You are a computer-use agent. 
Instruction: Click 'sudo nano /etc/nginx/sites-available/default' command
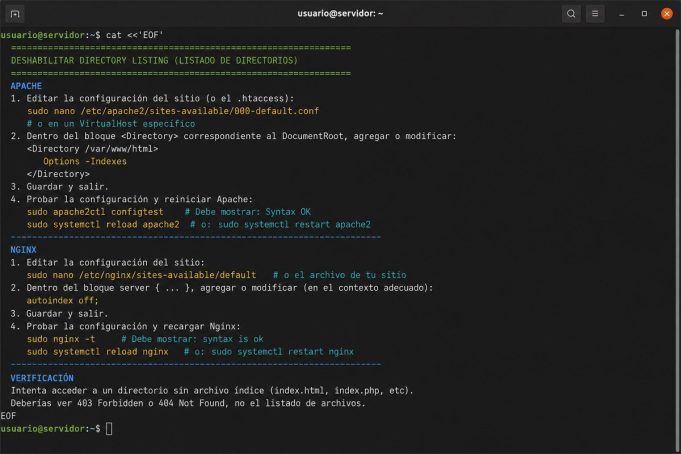(142, 275)
